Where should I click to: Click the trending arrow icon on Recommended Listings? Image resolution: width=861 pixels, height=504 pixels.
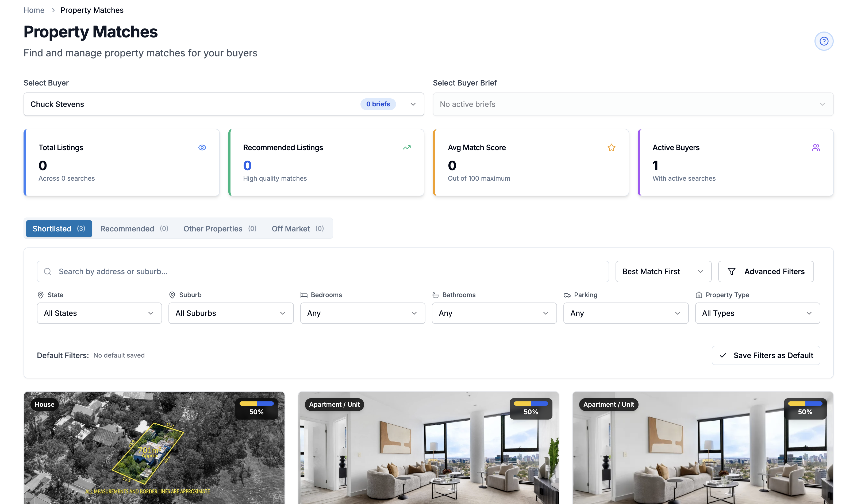(407, 148)
